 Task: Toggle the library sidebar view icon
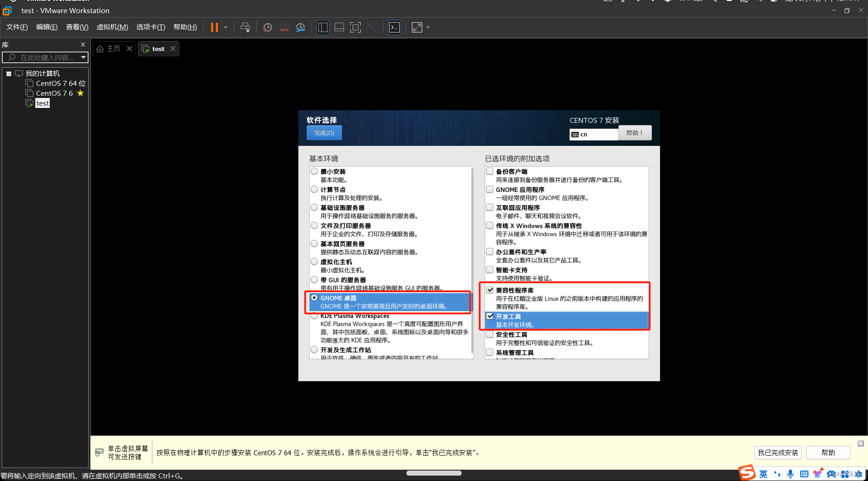pos(323,28)
